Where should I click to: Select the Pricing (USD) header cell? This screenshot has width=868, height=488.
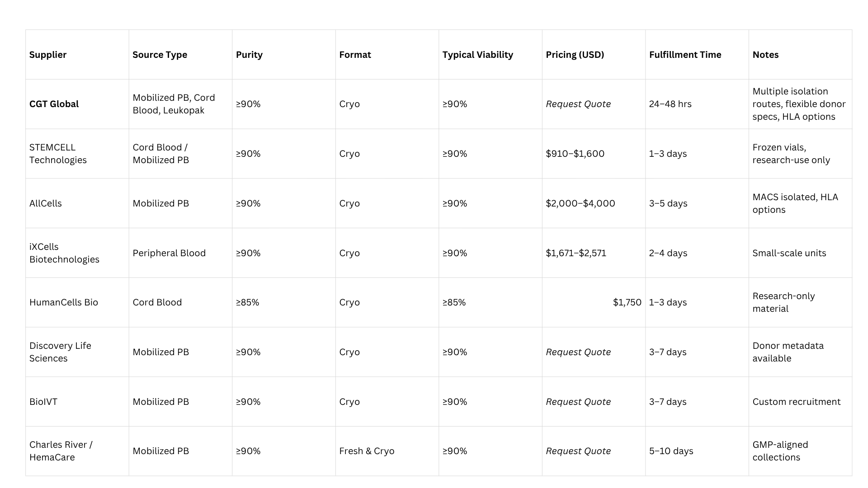click(x=575, y=55)
